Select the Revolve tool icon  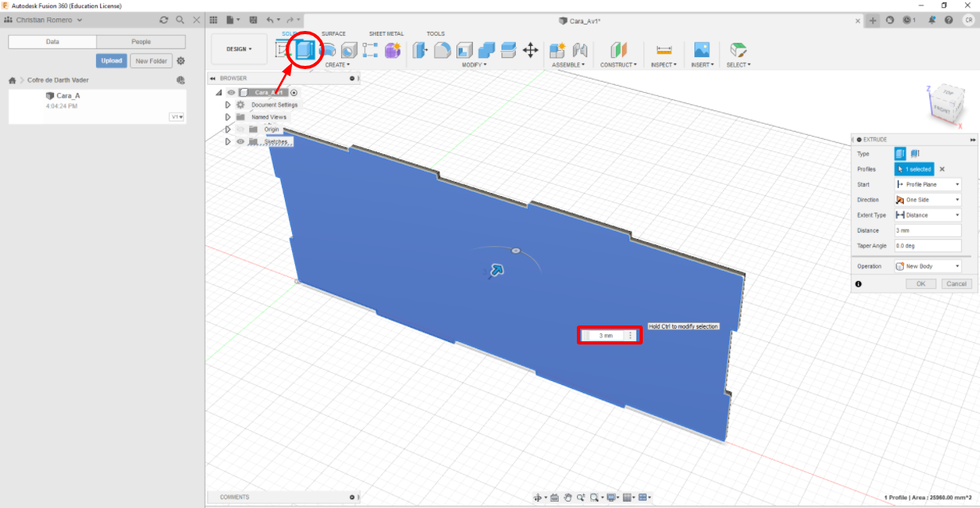tap(327, 50)
